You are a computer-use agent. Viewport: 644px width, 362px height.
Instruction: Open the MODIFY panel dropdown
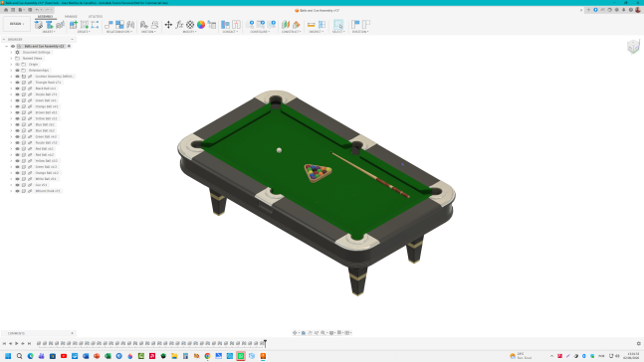tap(189, 32)
